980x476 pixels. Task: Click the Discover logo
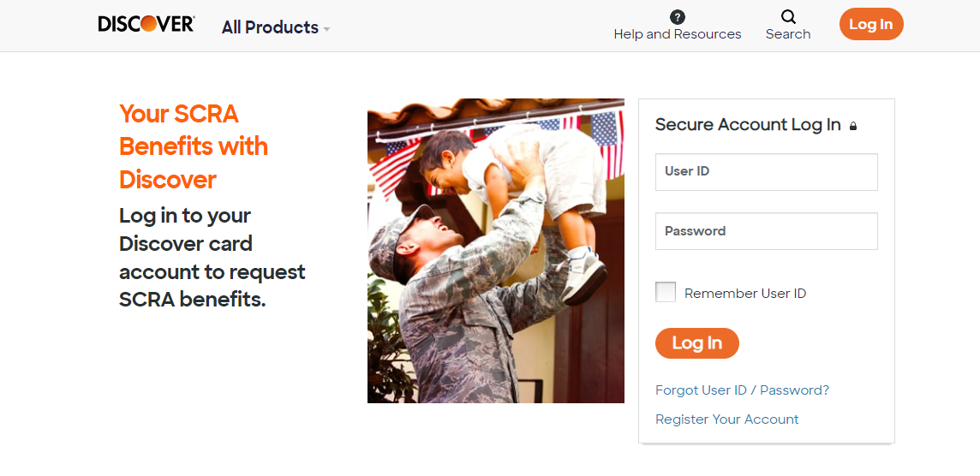pyautogui.click(x=146, y=25)
